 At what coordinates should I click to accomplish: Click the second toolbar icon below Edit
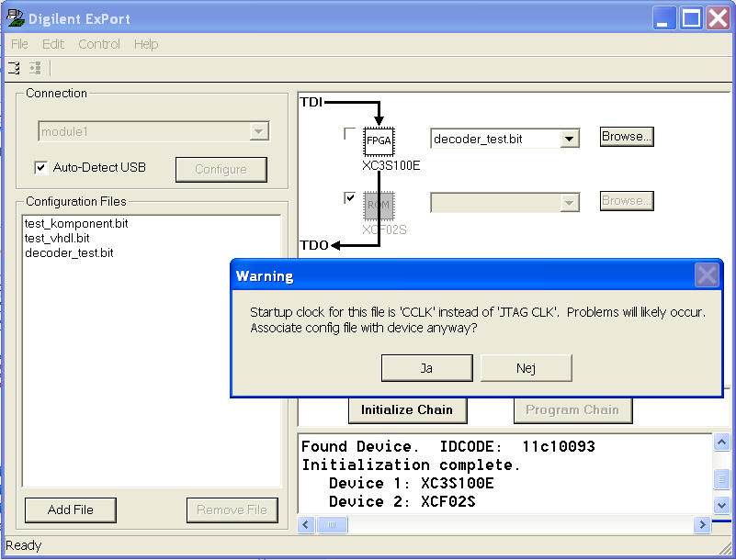point(35,69)
